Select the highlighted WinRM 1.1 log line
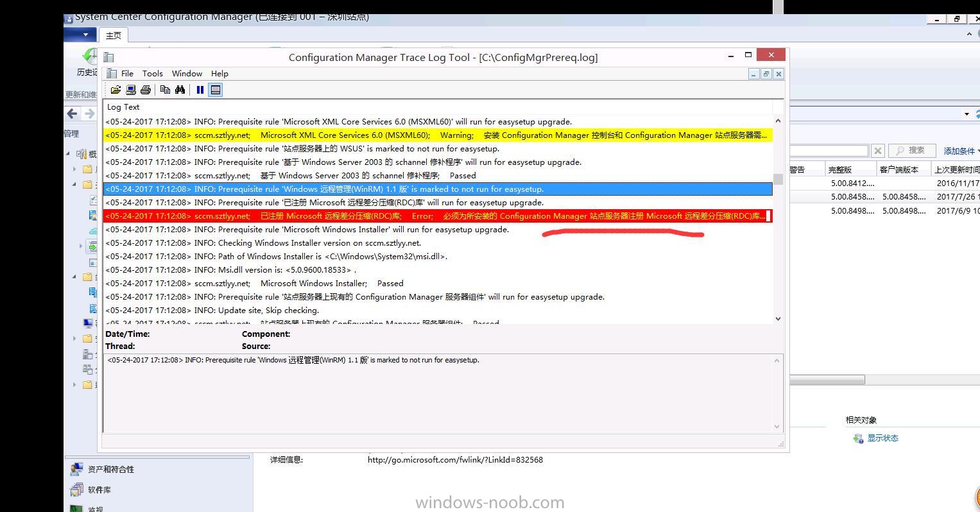This screenshot has width=980, height=512. (438, 189)
